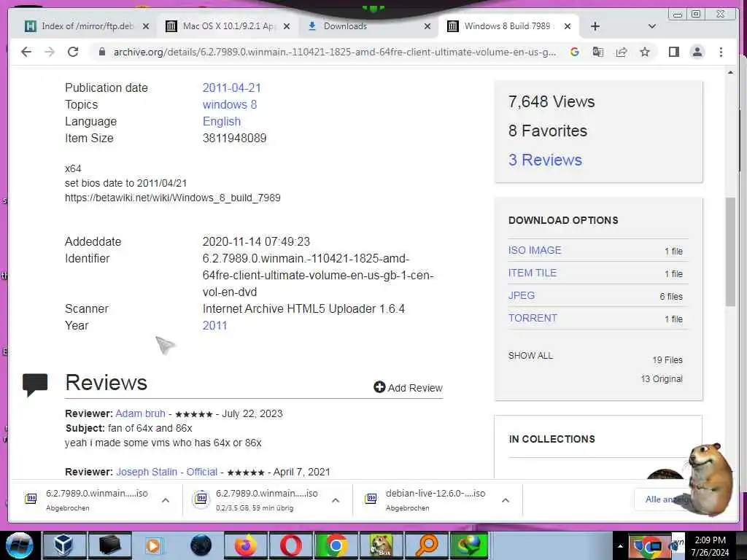
Task: Open Firefox from the taskbar
Action: [x=245, y=545]
